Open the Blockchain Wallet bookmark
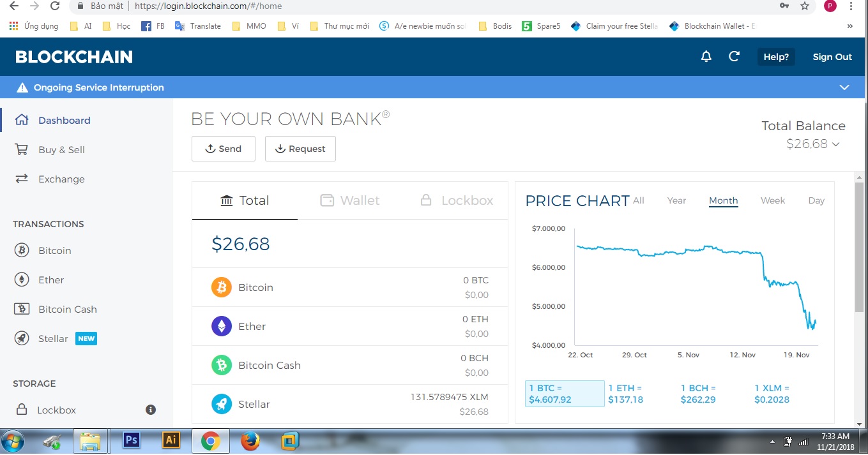Image resolution: width=868 pixels, height=455 pixels. tap(712, 26)
